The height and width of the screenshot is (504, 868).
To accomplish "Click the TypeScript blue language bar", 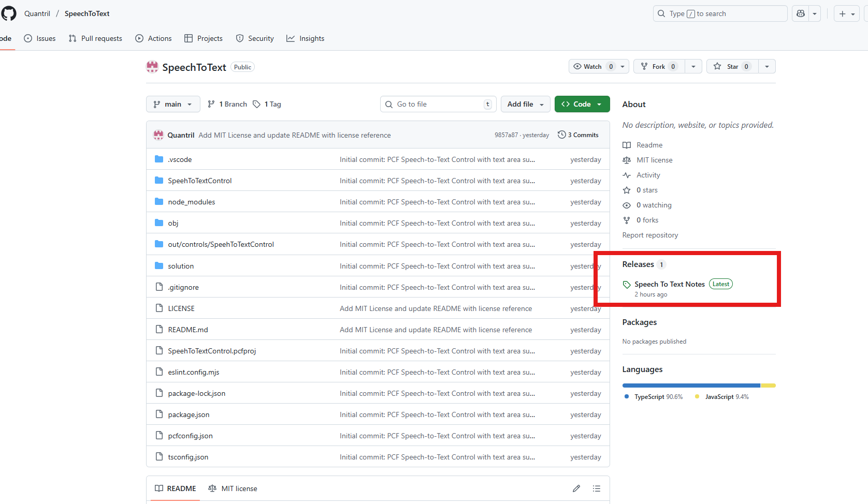I will [691, 386].
